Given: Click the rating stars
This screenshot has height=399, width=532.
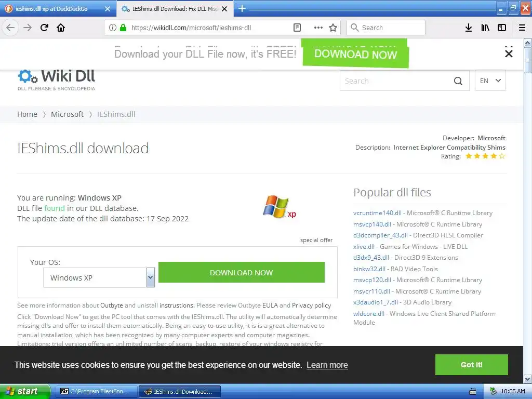Looking at the screenshot, I should (x=485, y=156).
